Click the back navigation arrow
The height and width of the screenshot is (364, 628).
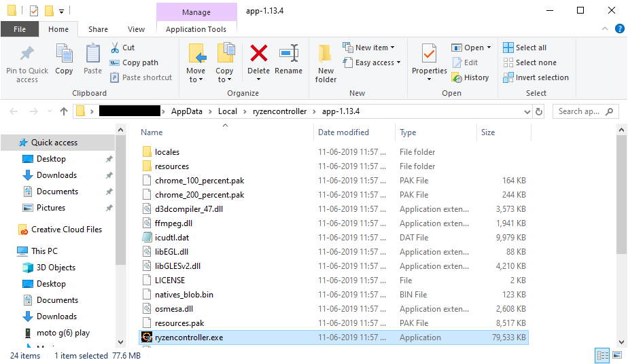click(x=14, y=111)
